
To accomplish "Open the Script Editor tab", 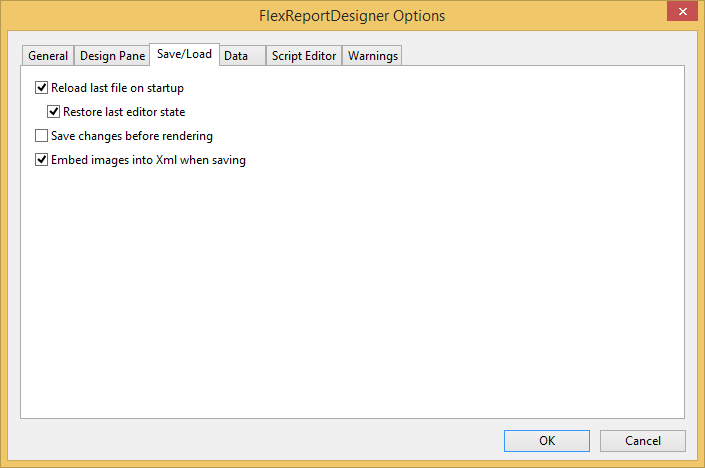I will [304, 56].
